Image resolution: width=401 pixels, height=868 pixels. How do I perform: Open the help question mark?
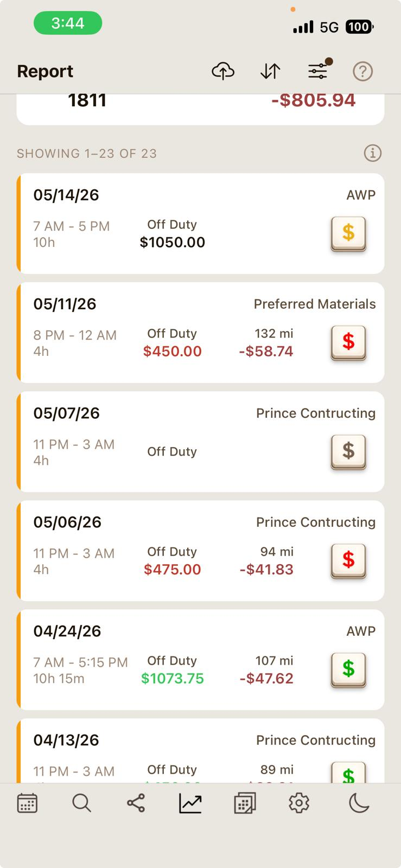362,71
